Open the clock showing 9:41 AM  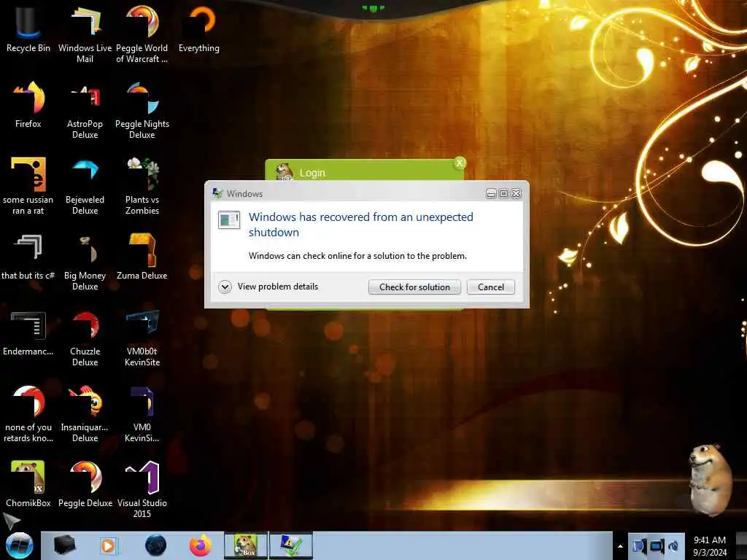point(710,546)
